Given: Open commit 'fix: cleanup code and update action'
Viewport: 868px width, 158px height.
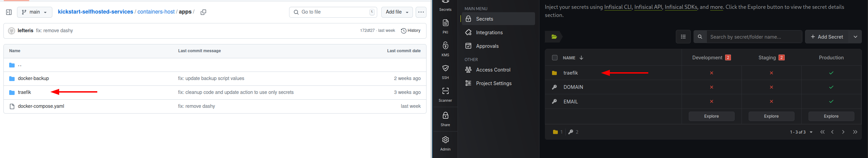Looking at the screenshot, I should coord(236,92).
